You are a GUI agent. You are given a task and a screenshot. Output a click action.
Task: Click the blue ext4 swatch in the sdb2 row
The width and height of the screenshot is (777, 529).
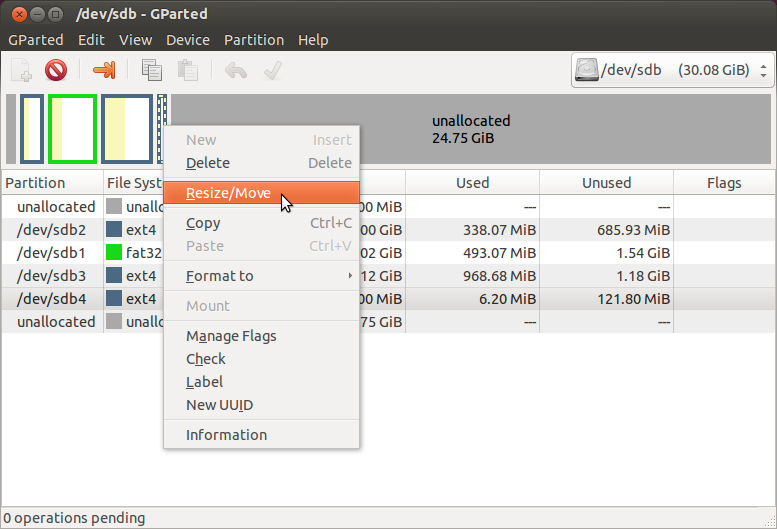click(x=114, y=229)
